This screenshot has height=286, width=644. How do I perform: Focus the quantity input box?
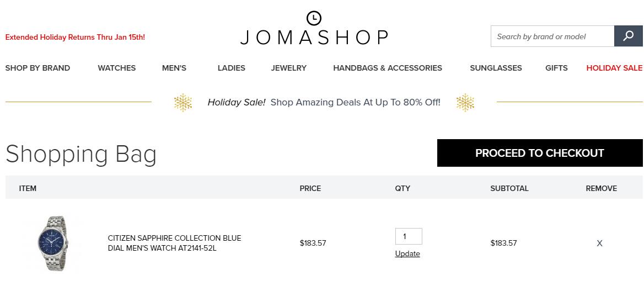(409, 237)
